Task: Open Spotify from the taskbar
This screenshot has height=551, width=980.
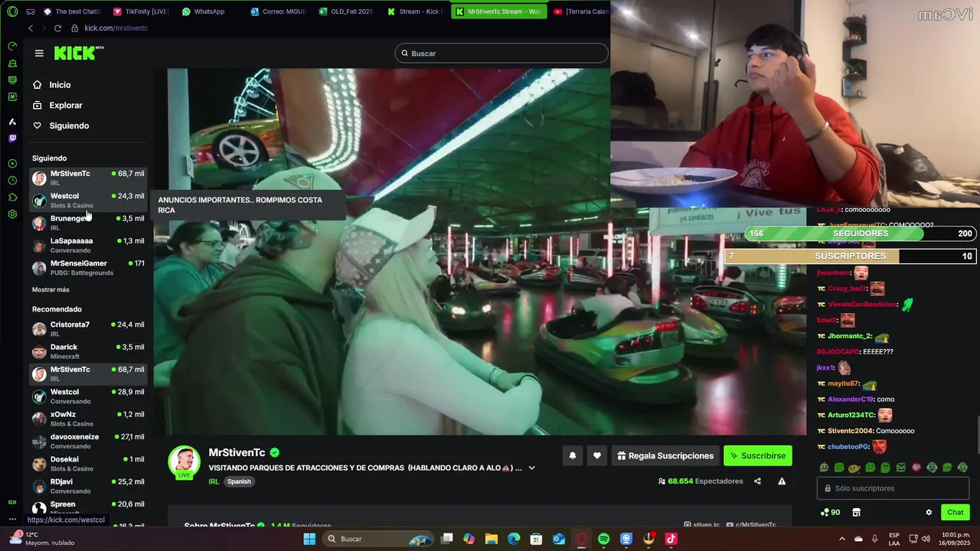Action: [603, 539]
